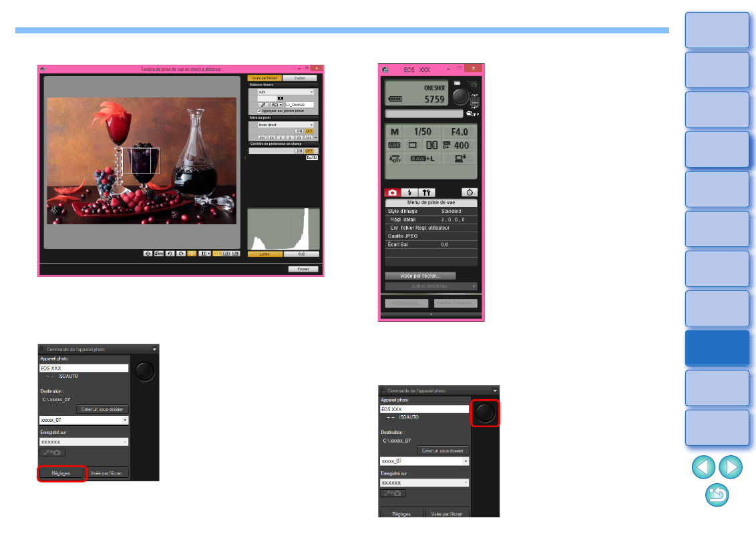
Task: Click Créer un sous-dossier in the left camera panel
Action: tap(102, 409)
